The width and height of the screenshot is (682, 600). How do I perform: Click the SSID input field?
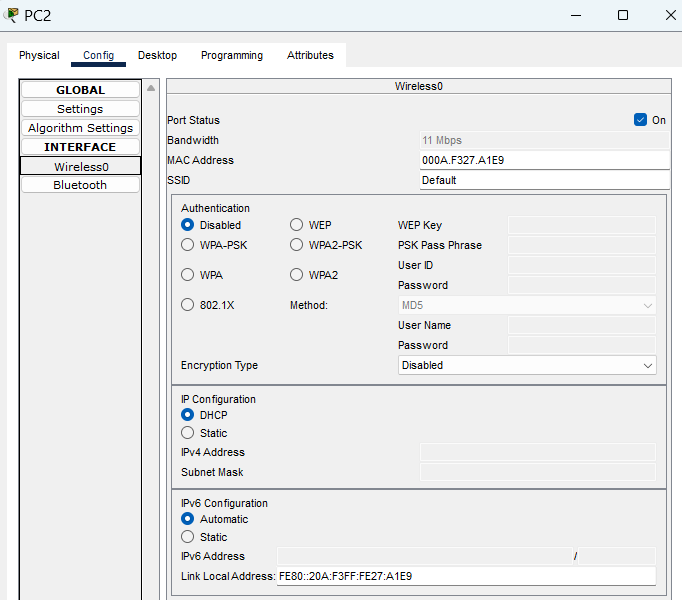[x=545, y=180]
